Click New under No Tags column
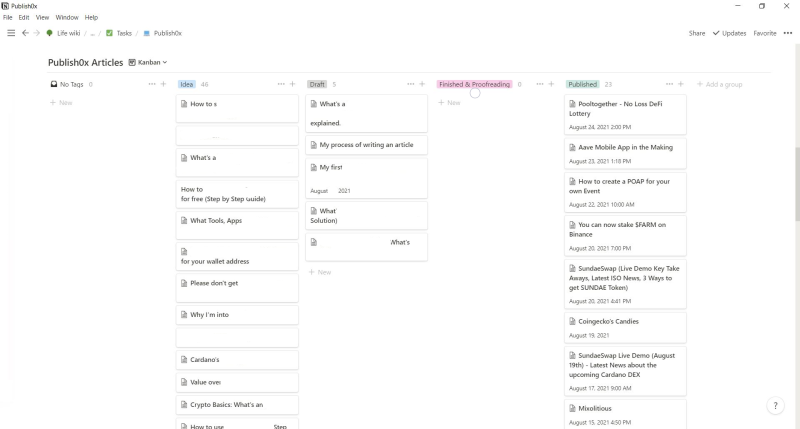This screenshot has height=429, width=800. pos(61,103)
